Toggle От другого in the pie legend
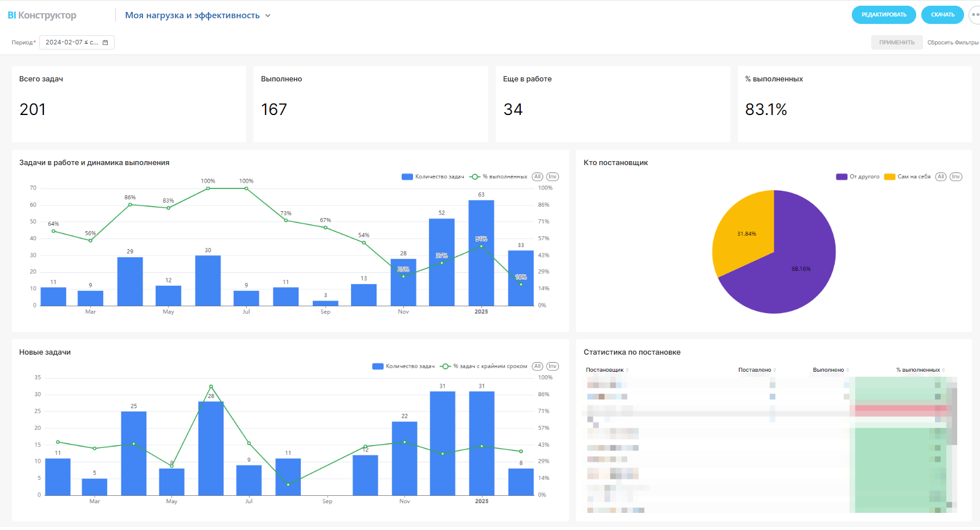This screenshot has width=980, height=530. tap(858, 176)
